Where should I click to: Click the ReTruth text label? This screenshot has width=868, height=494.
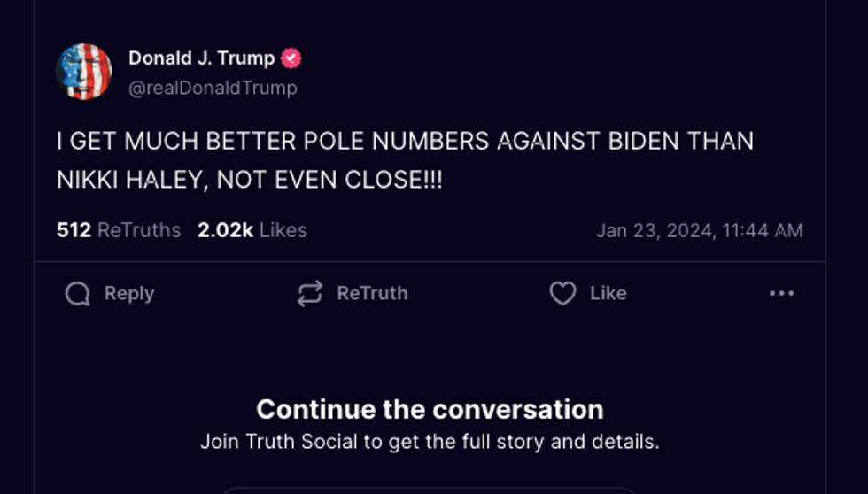tap(373, 293)
